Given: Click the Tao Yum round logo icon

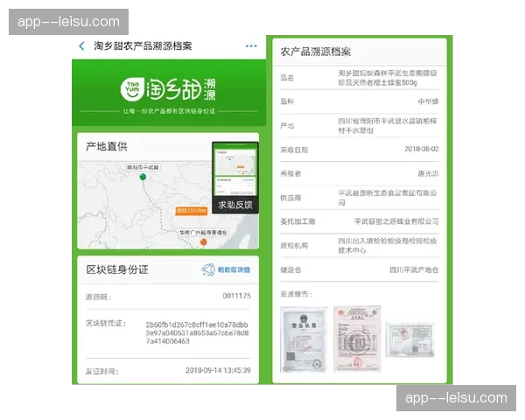Looking at the screenshot, I should click(x=132, y=89).
